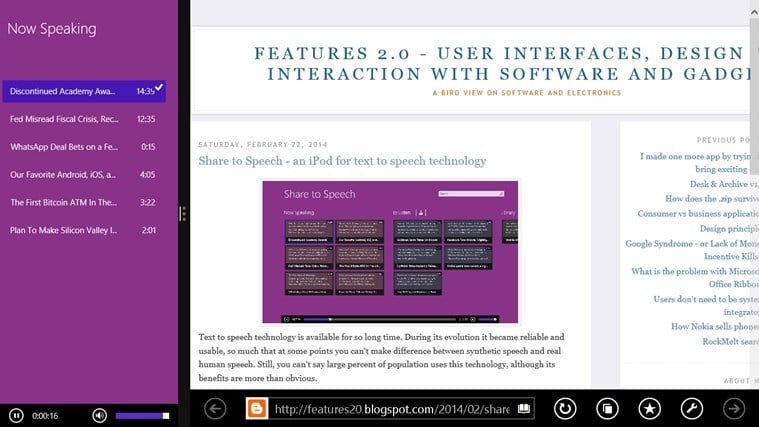This screenshot has height=427, width=759.
Task: Click the Saturday, February 22, 2014 date
Action: (263, 144)
